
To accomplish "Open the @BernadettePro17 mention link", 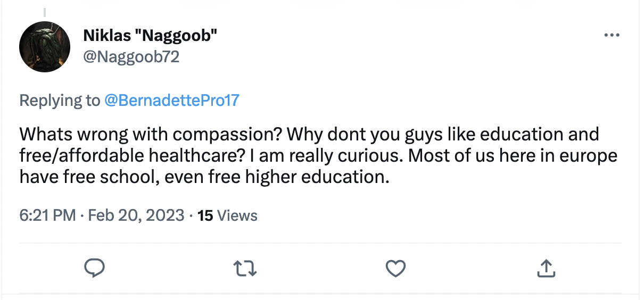I will click(172, 101).
